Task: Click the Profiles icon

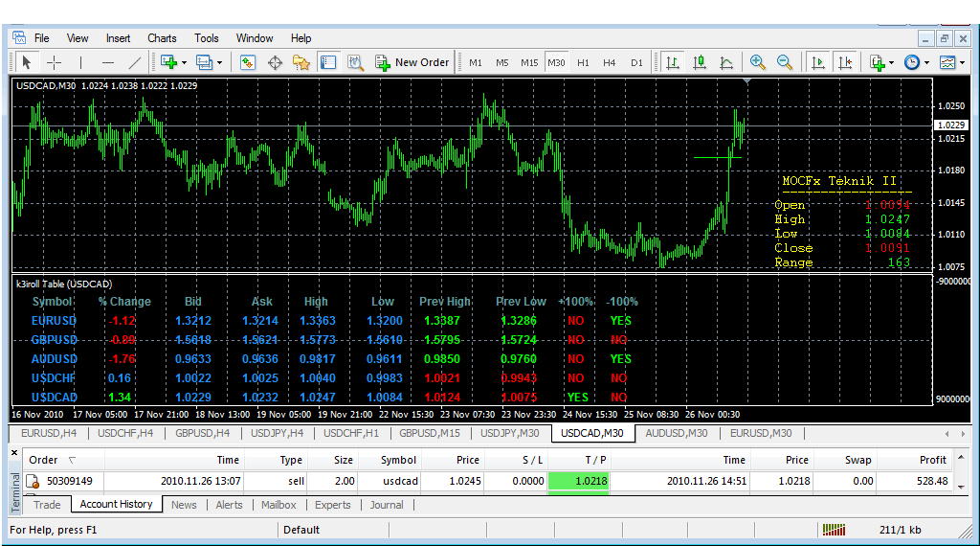Action: click(204, 62)
